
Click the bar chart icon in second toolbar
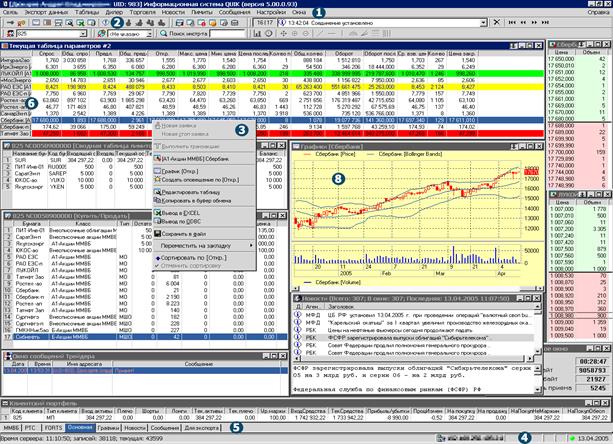257,34
